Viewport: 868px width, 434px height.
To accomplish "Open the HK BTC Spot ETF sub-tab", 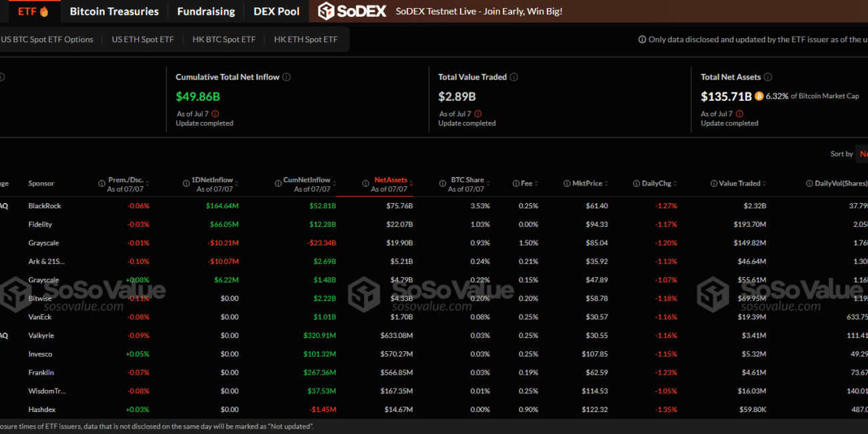I will tap(224, 39).
